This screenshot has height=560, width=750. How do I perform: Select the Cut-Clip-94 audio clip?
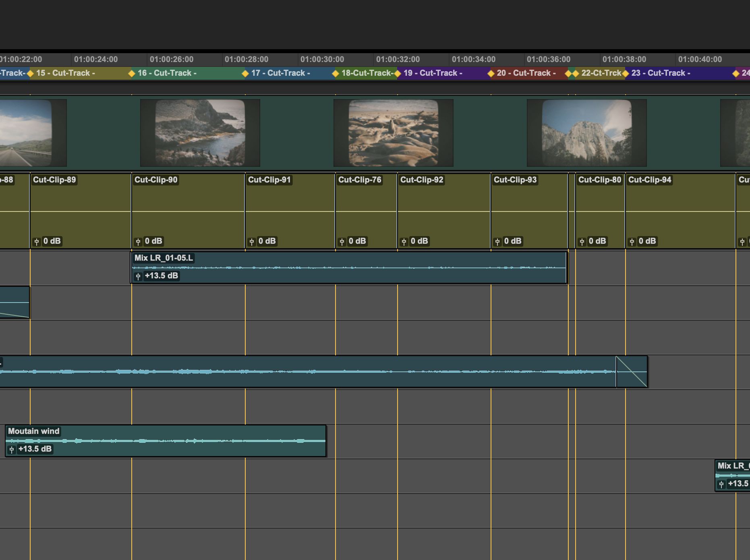(680, 211)
